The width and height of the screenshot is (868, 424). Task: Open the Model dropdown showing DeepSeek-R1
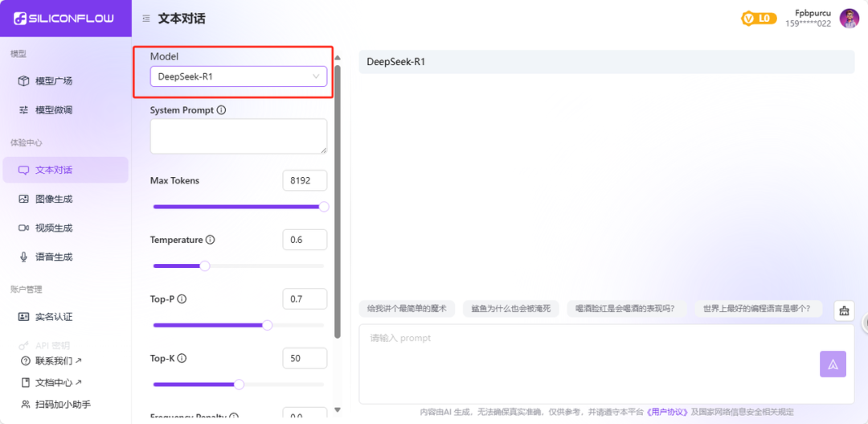pos(239,76)
